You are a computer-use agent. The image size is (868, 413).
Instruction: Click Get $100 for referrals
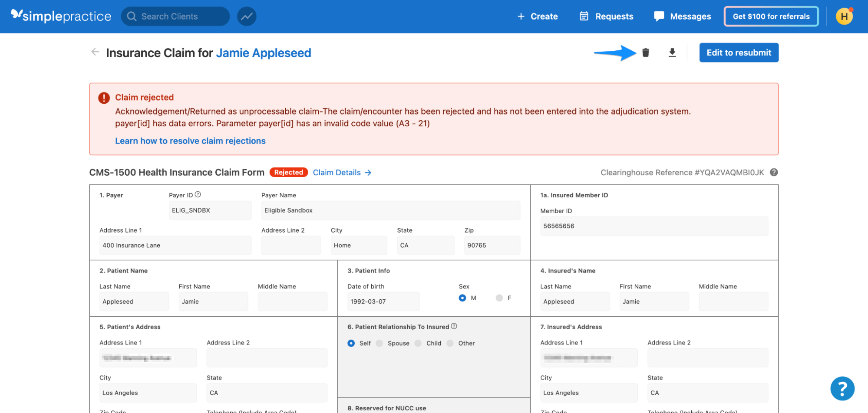(x=771, y=16)
